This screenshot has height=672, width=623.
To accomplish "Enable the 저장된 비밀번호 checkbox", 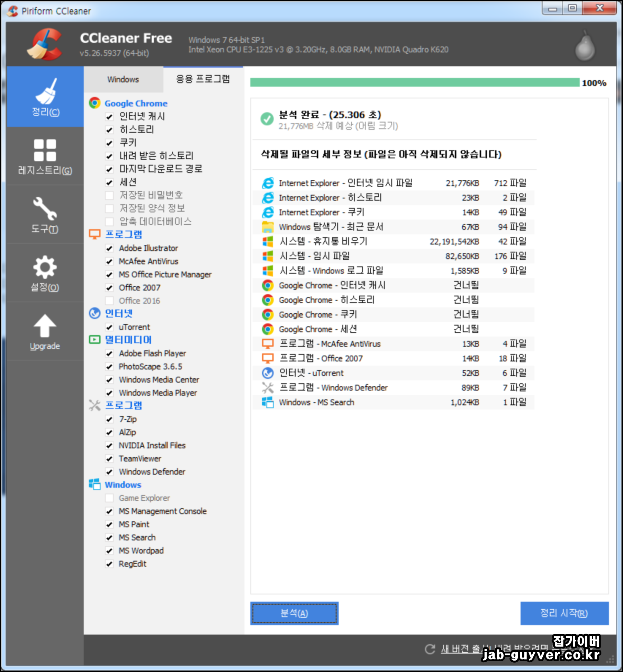I will [109, 196].
